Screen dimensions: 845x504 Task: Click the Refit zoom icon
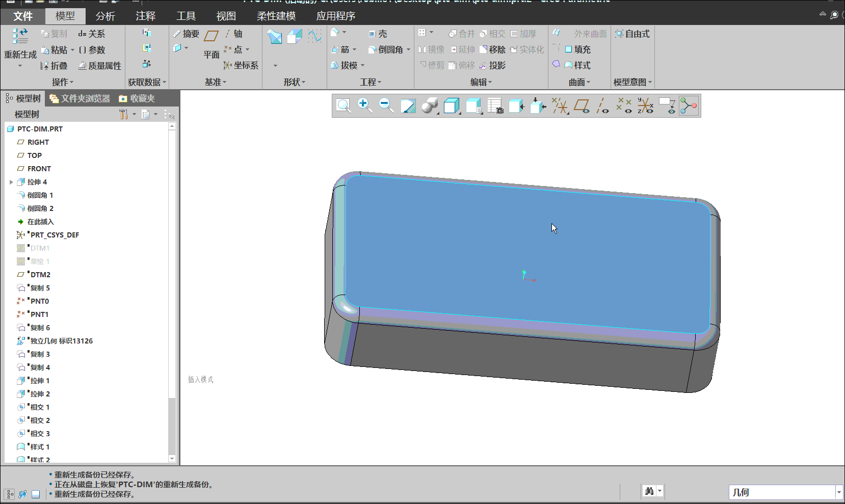(x=344, y=106)
